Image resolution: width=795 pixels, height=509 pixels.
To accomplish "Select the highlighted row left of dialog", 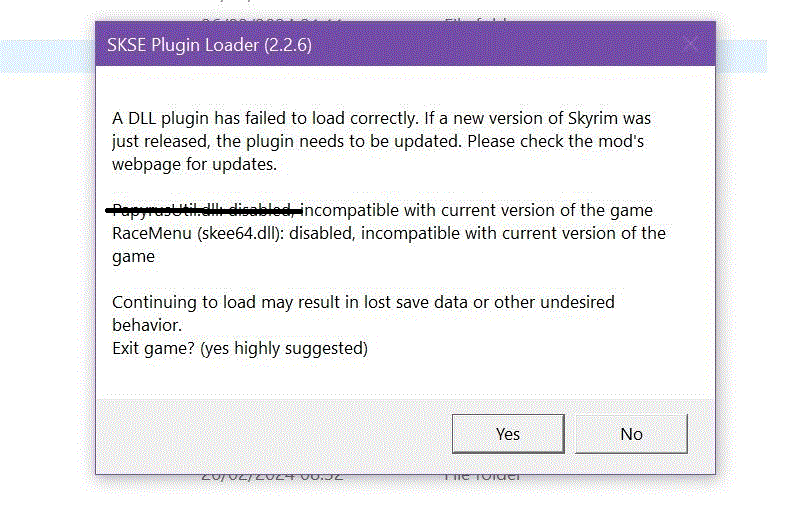I will [x=48, y=56].
